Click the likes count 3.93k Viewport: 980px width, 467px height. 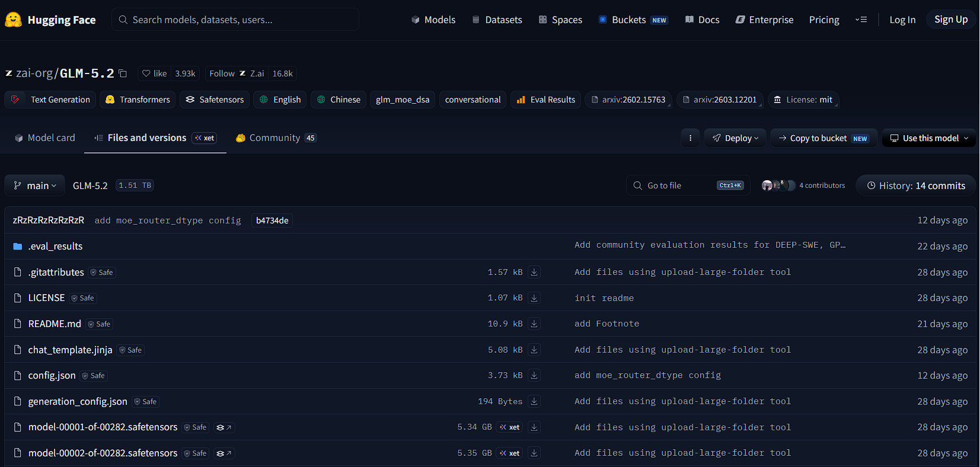(185, 73)
